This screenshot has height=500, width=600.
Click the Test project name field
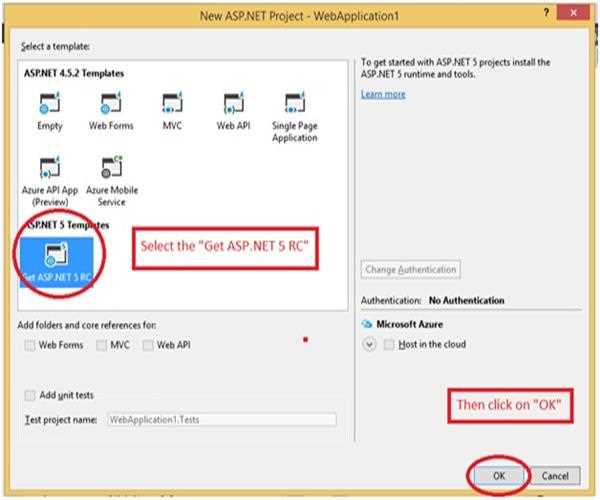(220, 420)
